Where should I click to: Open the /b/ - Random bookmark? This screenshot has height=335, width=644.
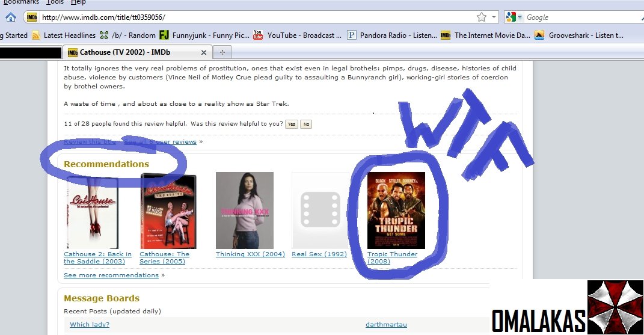click(127, 35)
